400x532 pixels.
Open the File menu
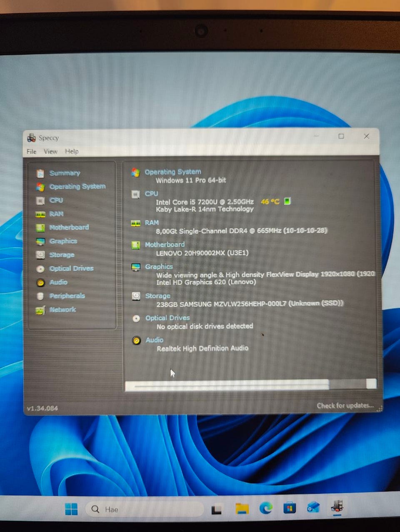(x=32, y=151)
